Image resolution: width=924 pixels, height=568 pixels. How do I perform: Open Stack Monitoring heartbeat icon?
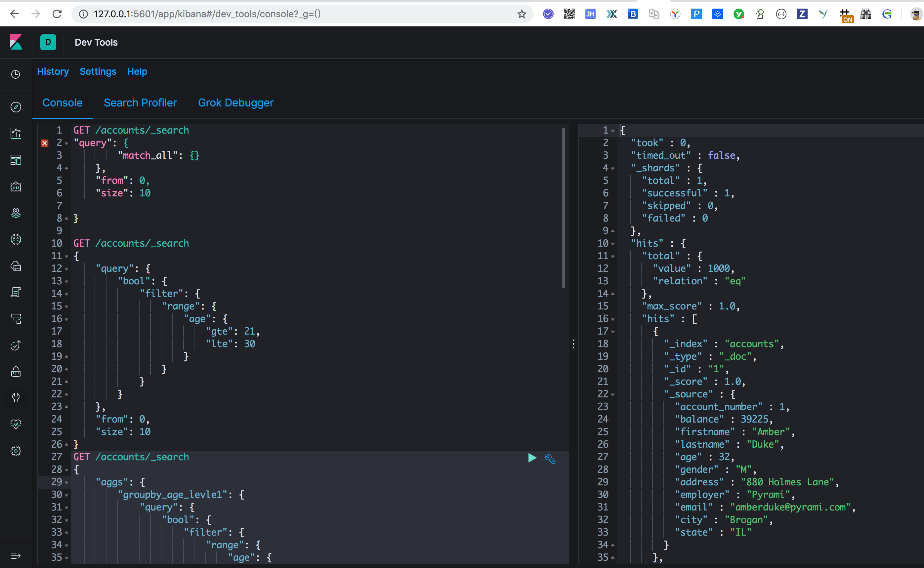[16, 424]
